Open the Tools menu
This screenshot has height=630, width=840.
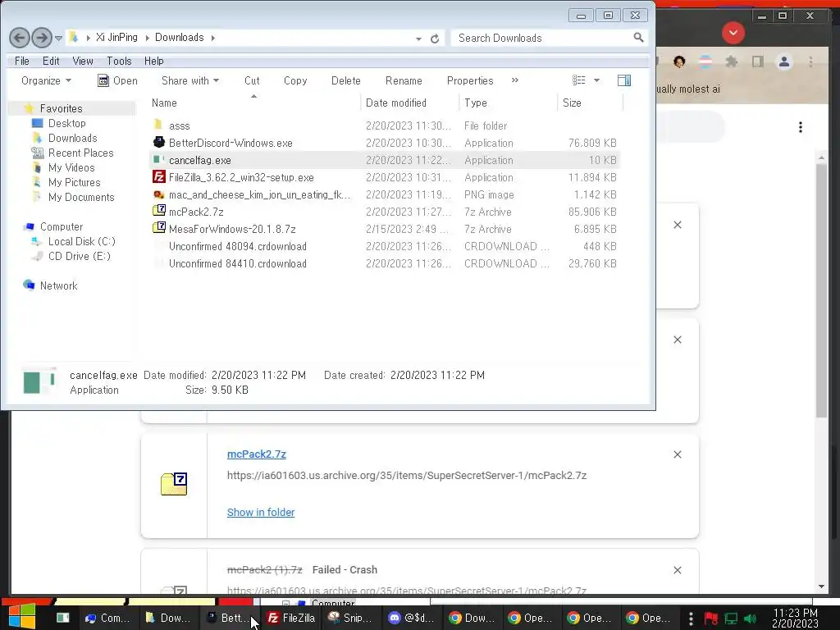pos(119,61)
